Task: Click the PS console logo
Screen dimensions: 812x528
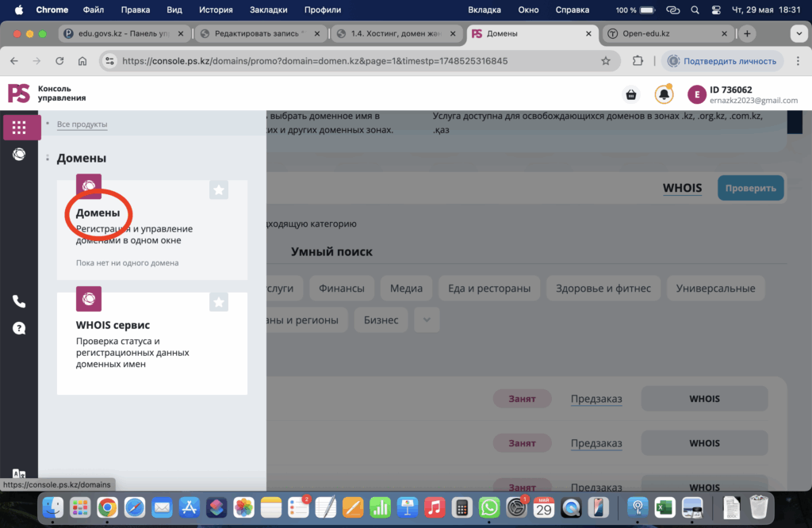Action: click(19, 94)
